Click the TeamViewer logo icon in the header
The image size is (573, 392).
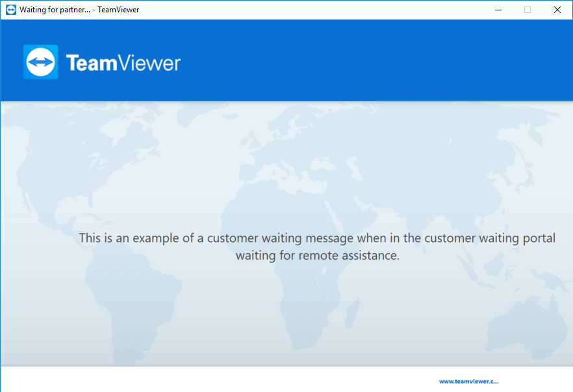(x=40, y=62)
